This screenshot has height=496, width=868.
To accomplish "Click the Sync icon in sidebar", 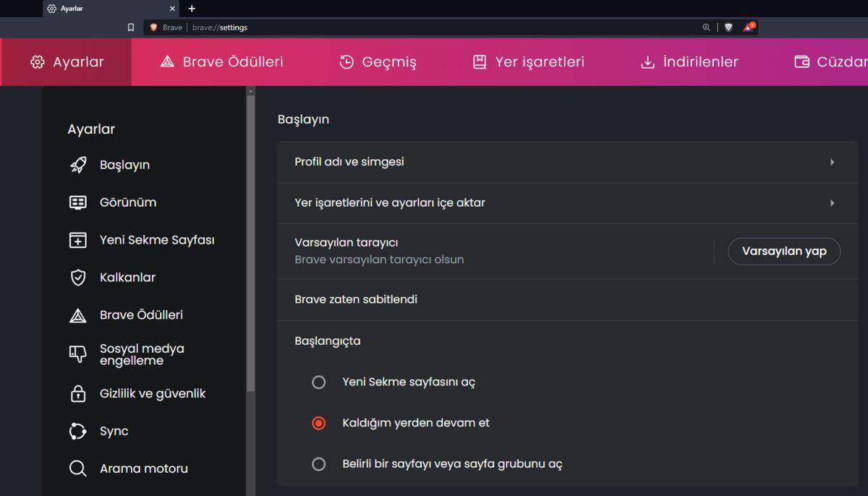I will click(x=78, y=431).
